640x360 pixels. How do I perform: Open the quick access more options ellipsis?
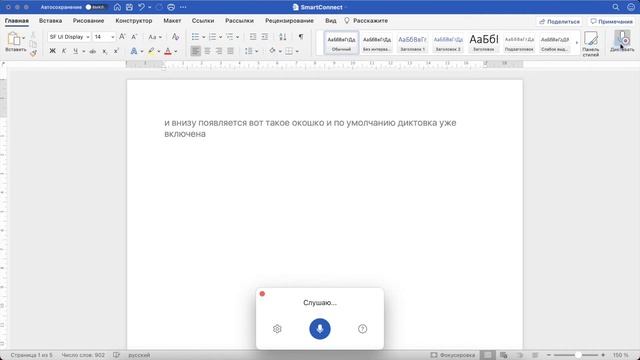(x=183, y=7)
